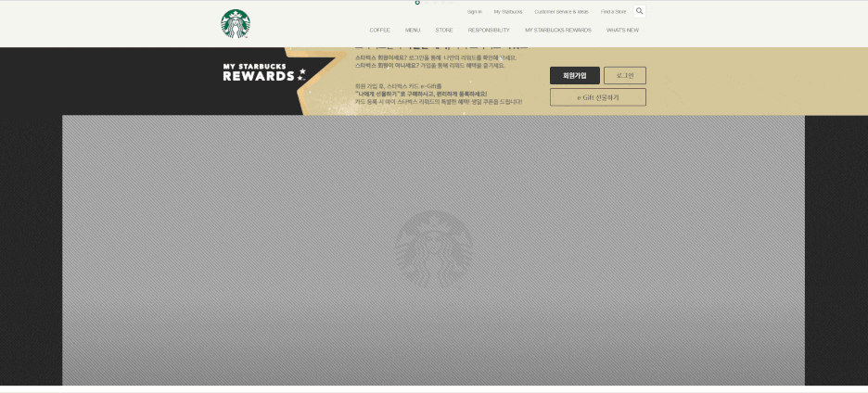Click the e-Gift 선물하기 button

[x=598, y=97]
